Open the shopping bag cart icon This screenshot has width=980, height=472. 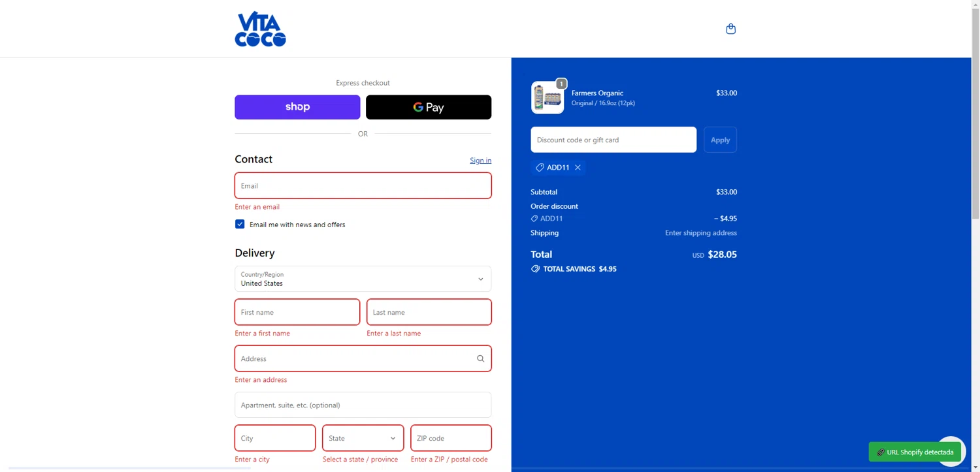click(730, 29)
